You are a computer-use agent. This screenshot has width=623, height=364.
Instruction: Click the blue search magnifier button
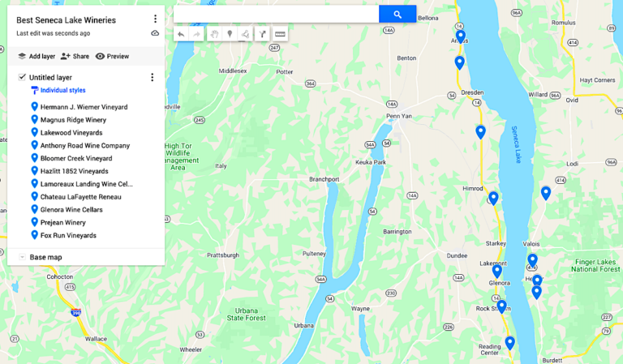(x=397, y=15)
